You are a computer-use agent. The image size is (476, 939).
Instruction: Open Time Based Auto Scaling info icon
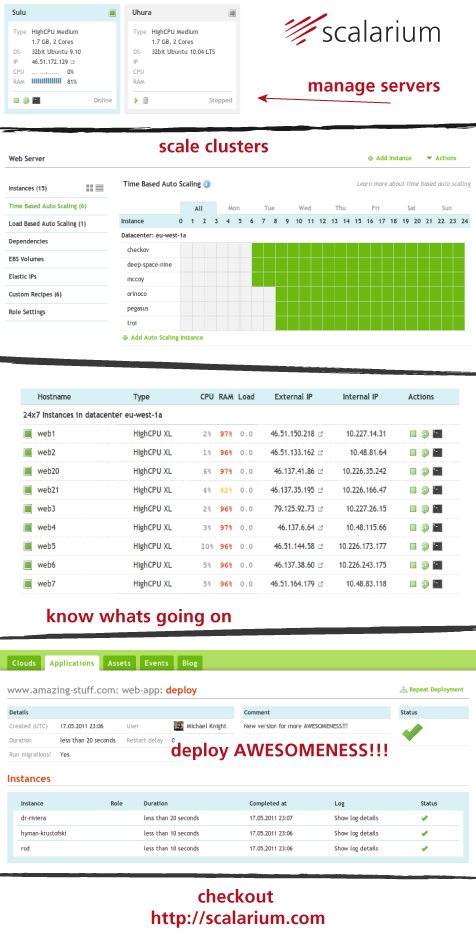click(207, 184)
